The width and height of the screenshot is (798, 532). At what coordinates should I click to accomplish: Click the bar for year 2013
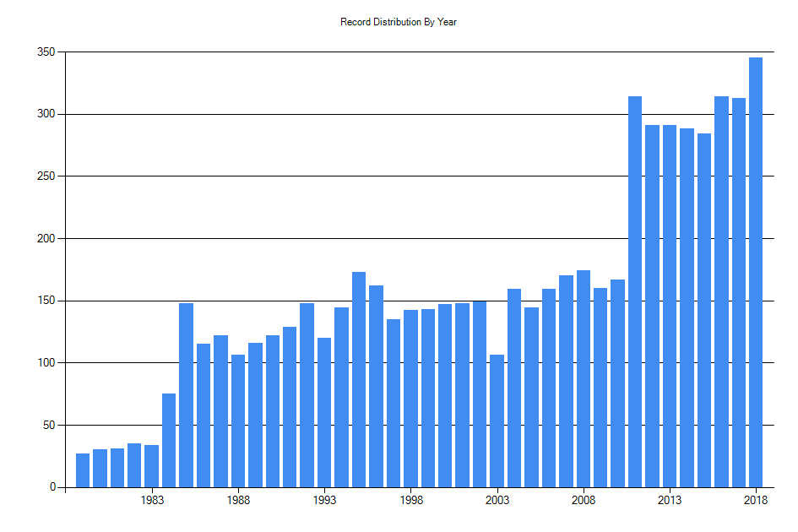pos(670,306)
